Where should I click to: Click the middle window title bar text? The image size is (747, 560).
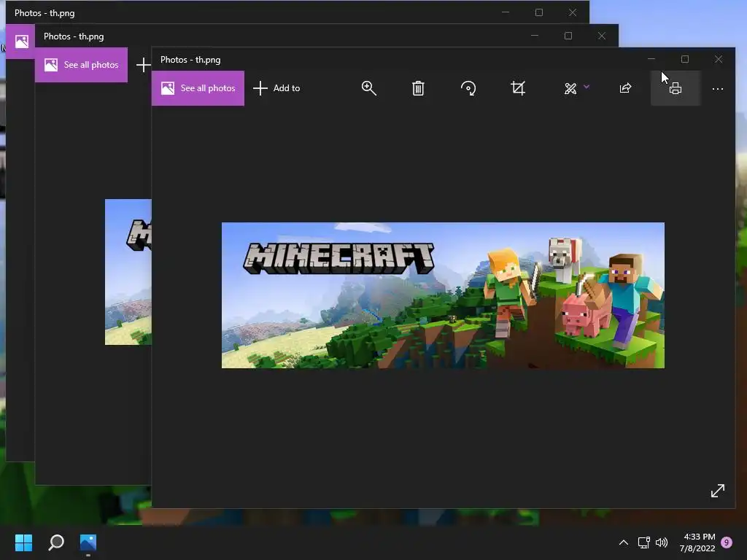pyautogui.click(x=74, y=36)
